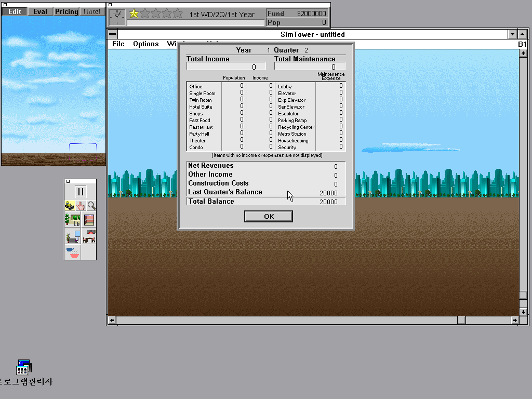Click the Security row label
The image size is (532, 399).
287,148
